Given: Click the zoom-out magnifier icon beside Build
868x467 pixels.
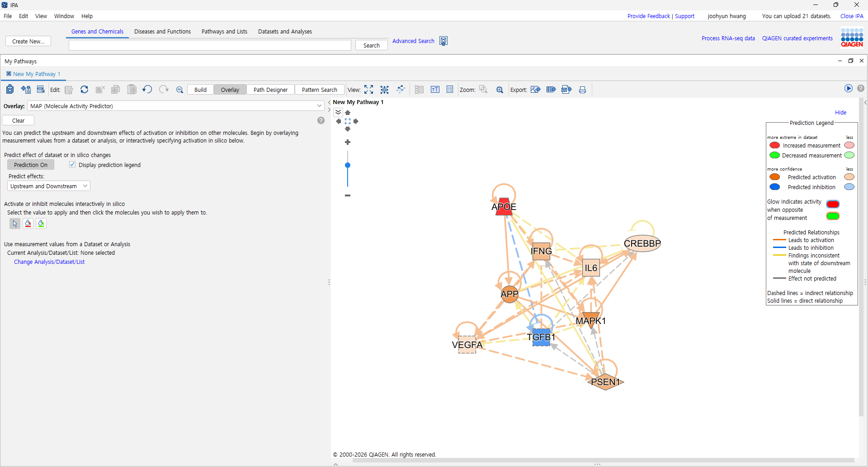Looking at the screenshot, I should click(x=179, y=90).
